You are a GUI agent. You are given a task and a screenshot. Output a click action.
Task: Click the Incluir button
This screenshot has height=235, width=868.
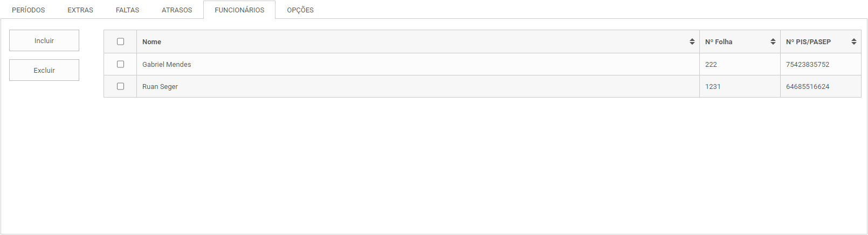(44, 40)
